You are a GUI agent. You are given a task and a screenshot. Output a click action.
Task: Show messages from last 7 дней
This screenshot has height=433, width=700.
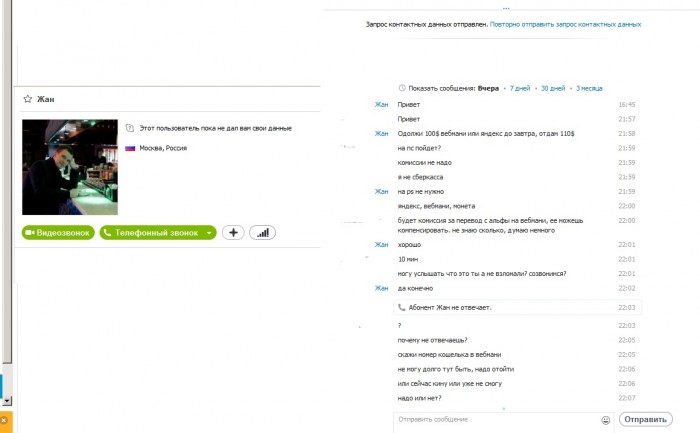tap(520, 88)
